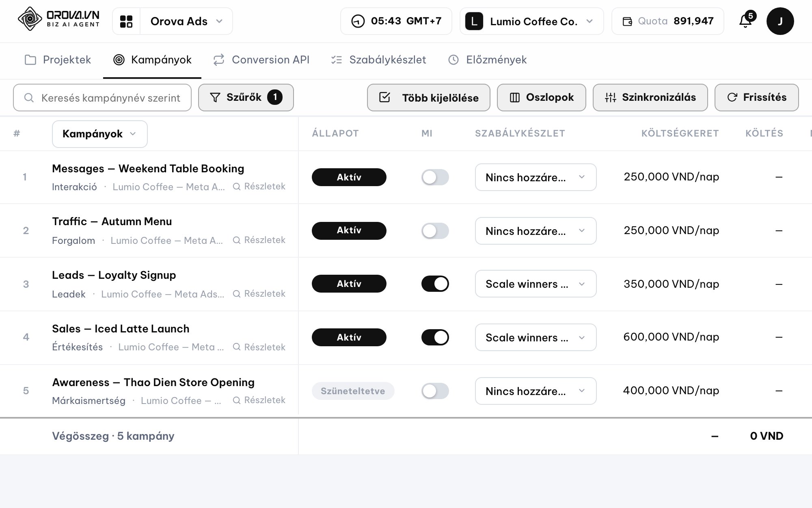The image size is (812, 508).
Task: Enable MI toggle for Traffic – Autumn Menu
Action: 435,231
